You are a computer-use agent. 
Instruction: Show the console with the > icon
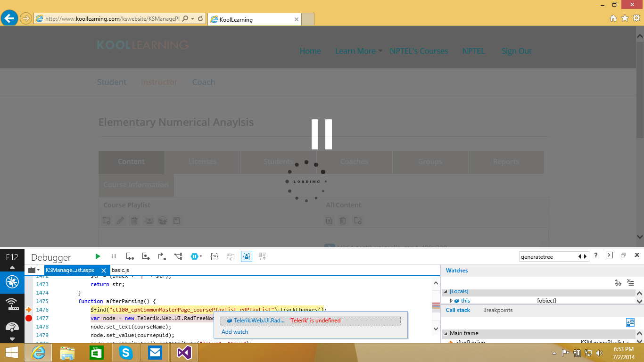click(x=609, y=255)
